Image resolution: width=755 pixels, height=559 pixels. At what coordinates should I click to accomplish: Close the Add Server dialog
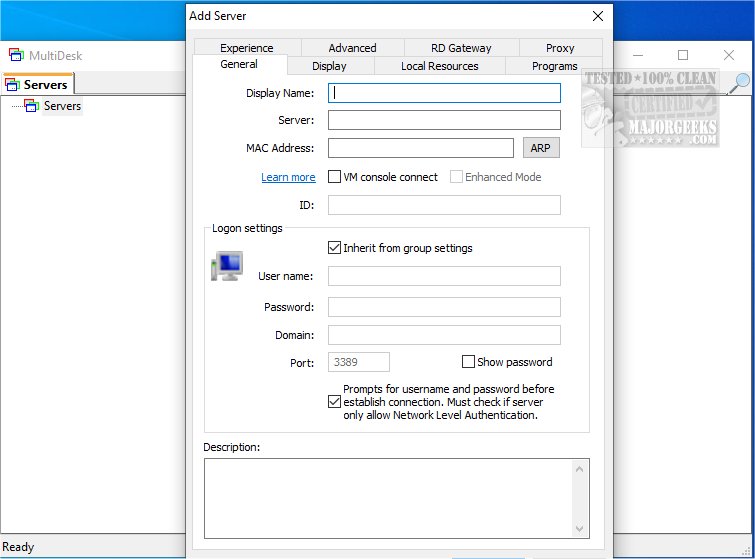(598, 16)
